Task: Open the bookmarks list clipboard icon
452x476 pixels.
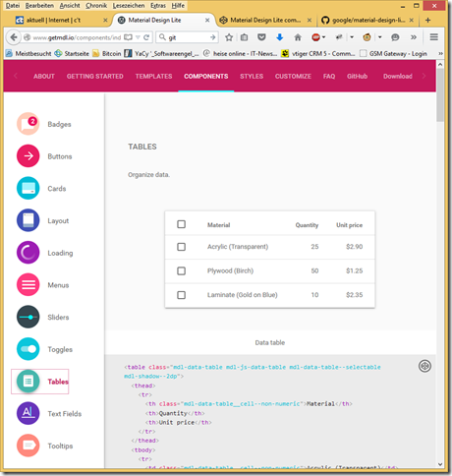Action: coord(244,37)
